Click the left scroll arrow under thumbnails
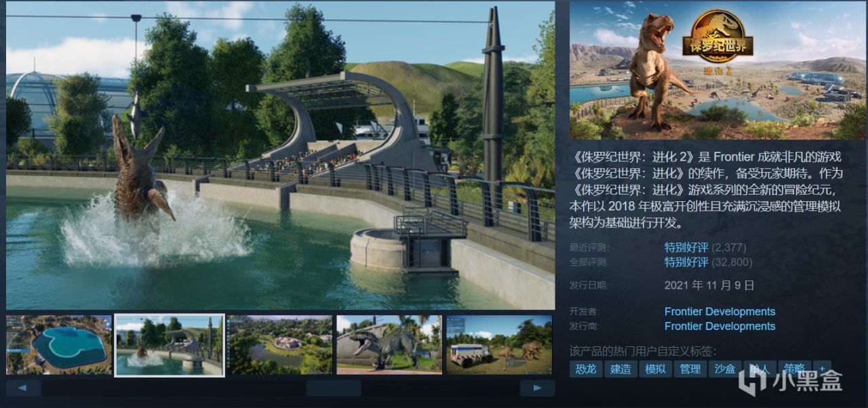This screenshot has height=408, width=868. (23, 388)
